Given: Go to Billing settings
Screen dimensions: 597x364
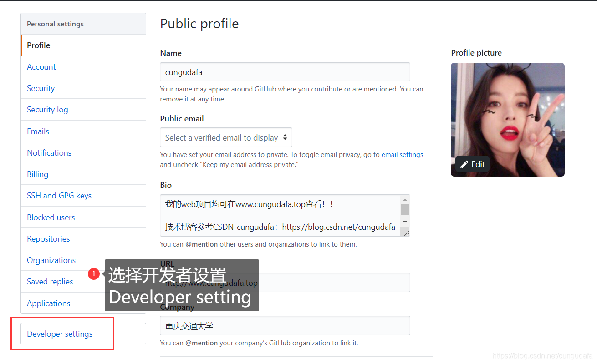Looking at the screenshot, I should [x=83, y=174].
